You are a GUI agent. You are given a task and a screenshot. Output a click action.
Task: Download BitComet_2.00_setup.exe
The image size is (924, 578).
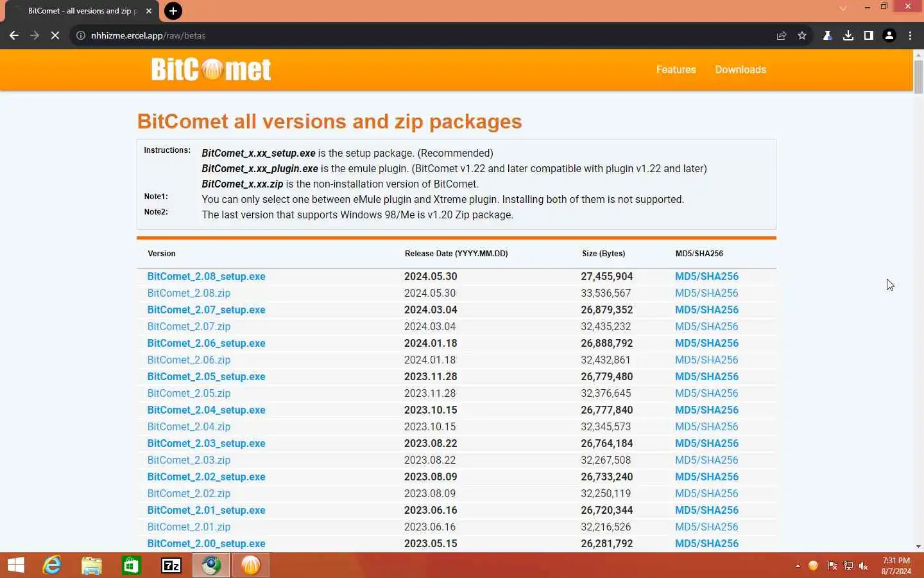tap(206, 543)
